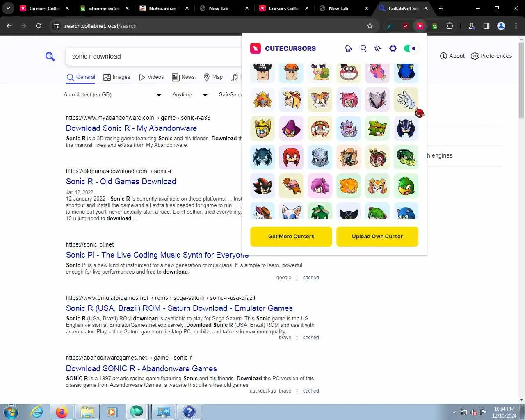Open the CuteCursors extension icon in toolbar
Screen dimensions: 525x420
[x=420, y=26]
